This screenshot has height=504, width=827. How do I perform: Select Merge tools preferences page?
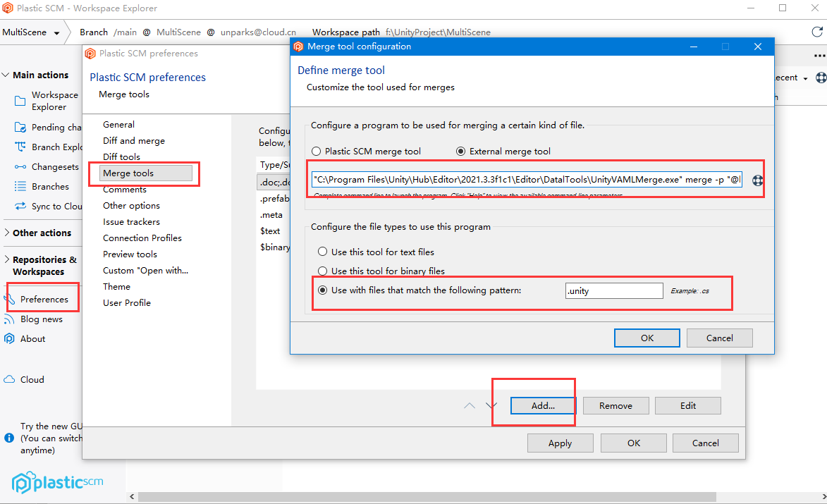pos(145,173)
